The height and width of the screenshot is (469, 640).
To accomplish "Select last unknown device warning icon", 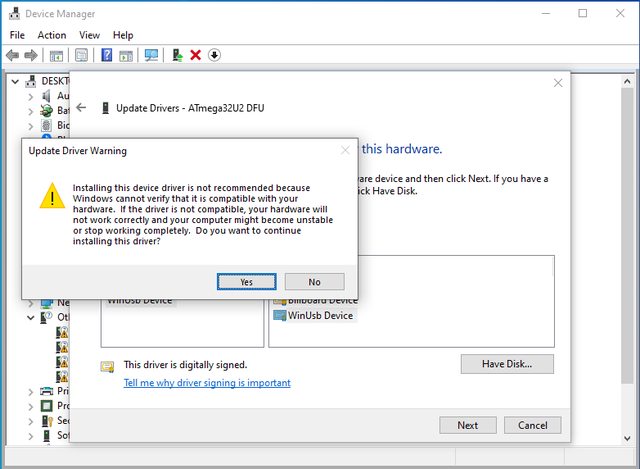I will [x=62, y=376].
